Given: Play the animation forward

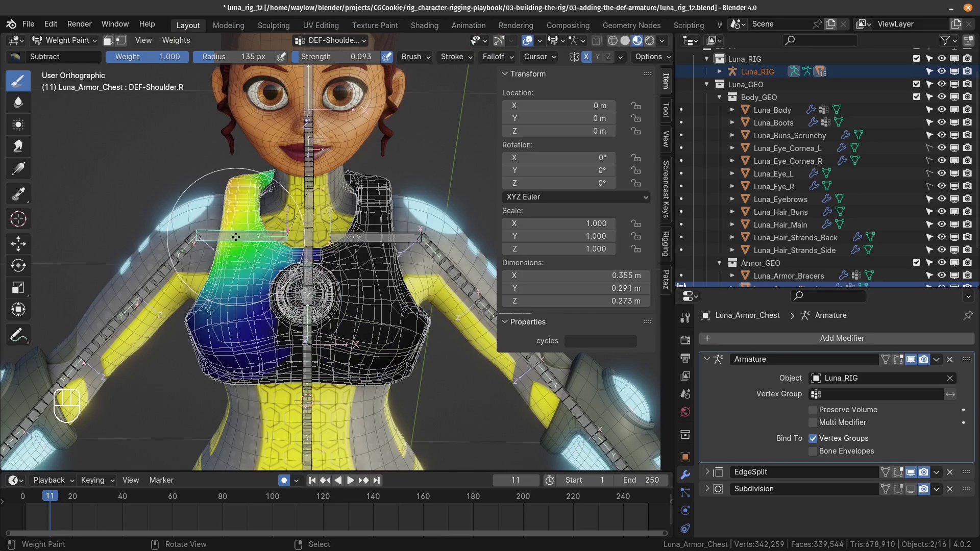Looking at the screenshot, I should (x=351, y=480).
